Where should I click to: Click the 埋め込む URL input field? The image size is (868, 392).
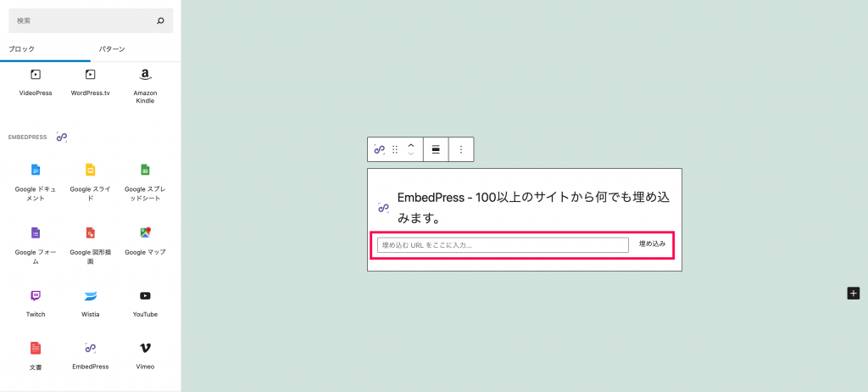(x=503, y=245)
